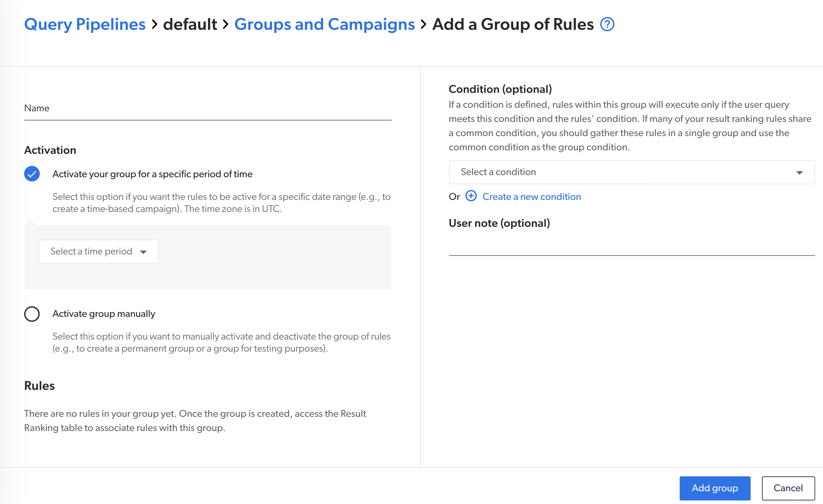The image size is (823, 504).
Task: Click the time period dropdown caret
Action: click(143, 252)
